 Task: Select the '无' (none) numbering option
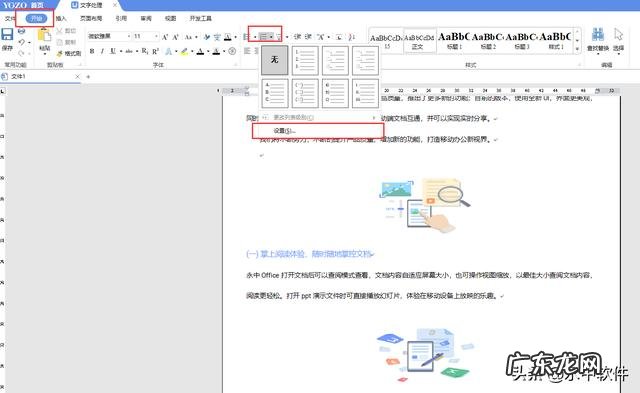[274, 60]
